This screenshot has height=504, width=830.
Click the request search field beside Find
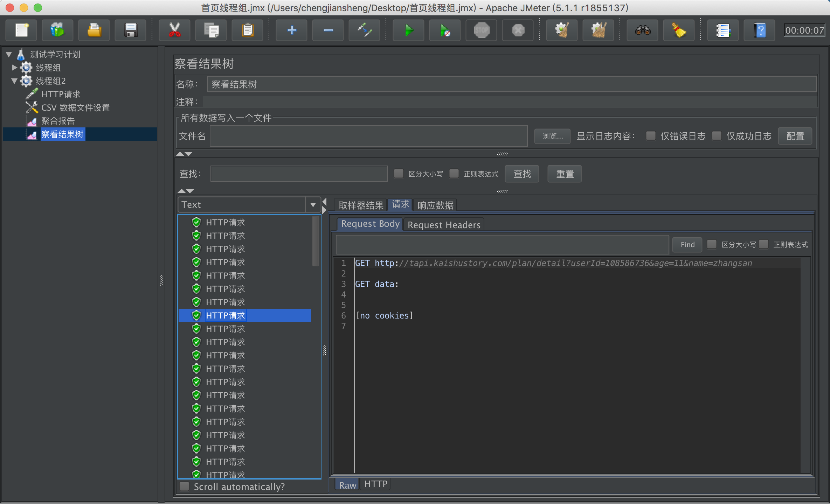point(502,244)
